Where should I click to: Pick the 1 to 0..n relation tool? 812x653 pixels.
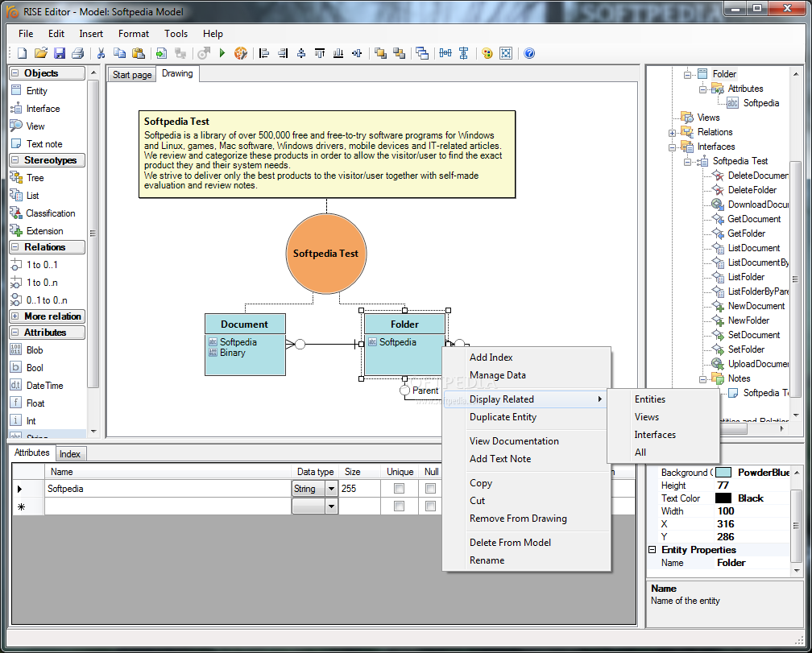[x=41, y=283]
